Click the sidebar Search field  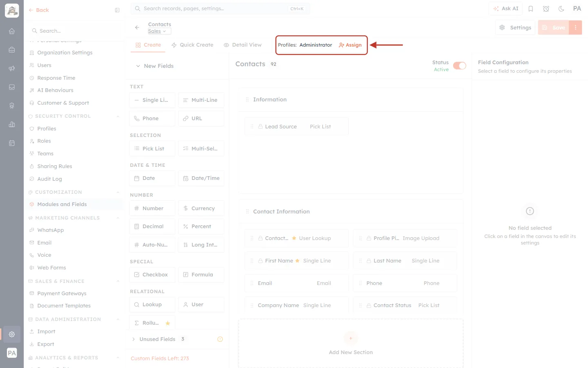pyautogui.click(x=76, y=31)
